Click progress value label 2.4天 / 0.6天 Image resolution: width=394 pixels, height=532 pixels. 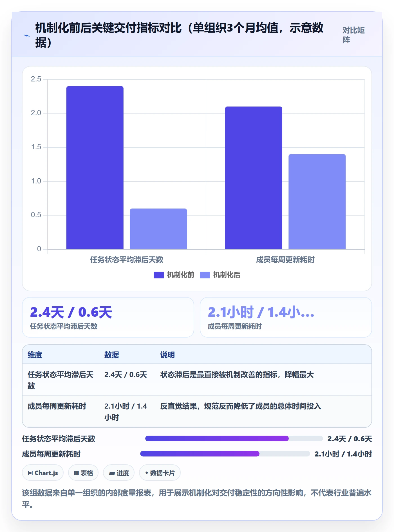[x=350, y=439]
